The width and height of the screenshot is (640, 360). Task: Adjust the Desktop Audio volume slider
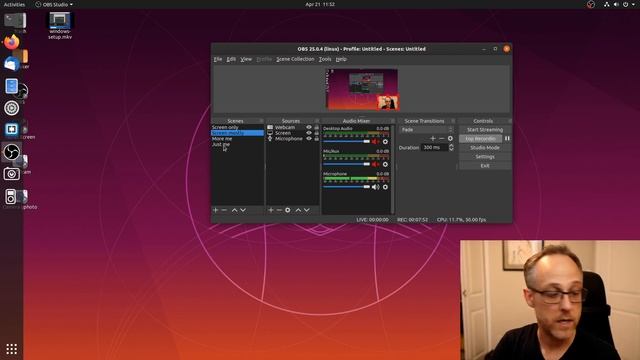click(347, 142)
